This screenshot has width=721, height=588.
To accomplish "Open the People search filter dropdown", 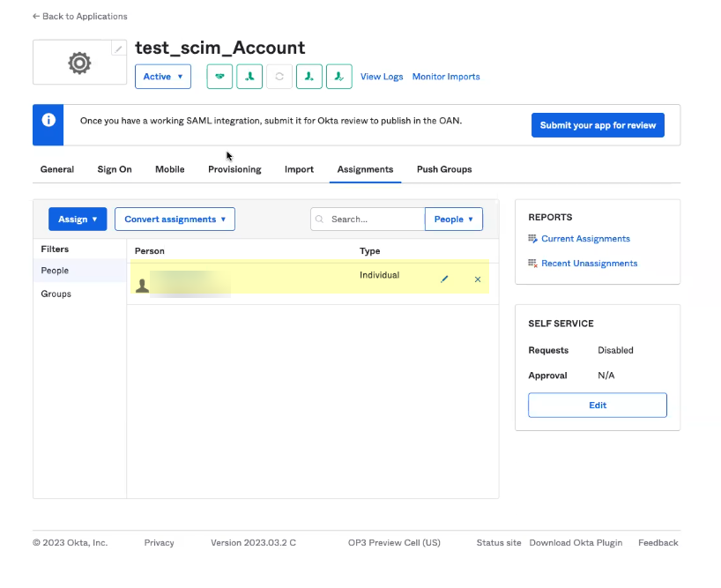I will (453, 220).
